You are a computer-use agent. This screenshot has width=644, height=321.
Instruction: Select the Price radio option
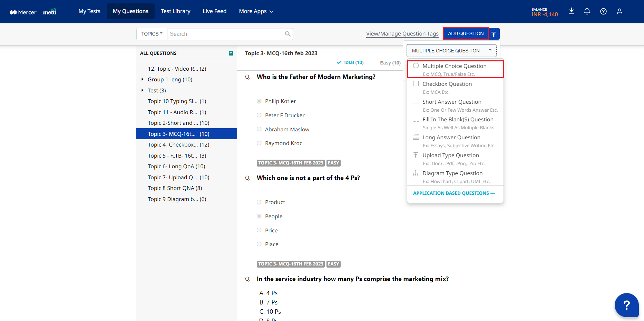[x=259, y=230]
